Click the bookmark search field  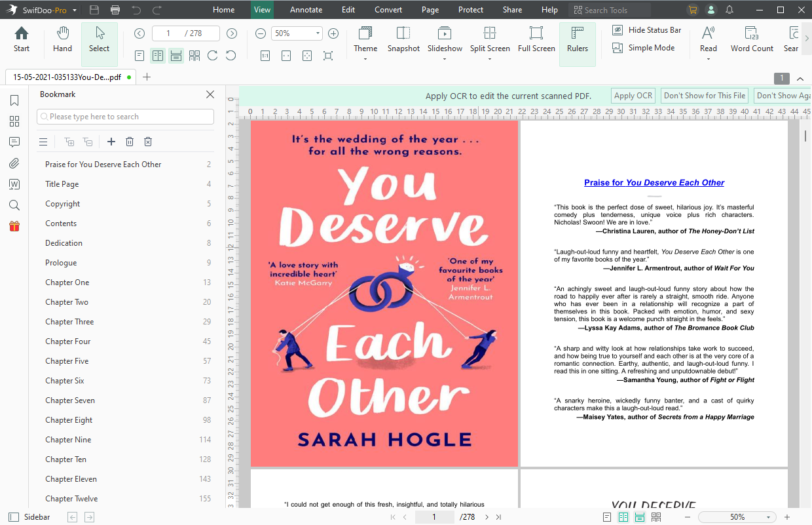125,117
